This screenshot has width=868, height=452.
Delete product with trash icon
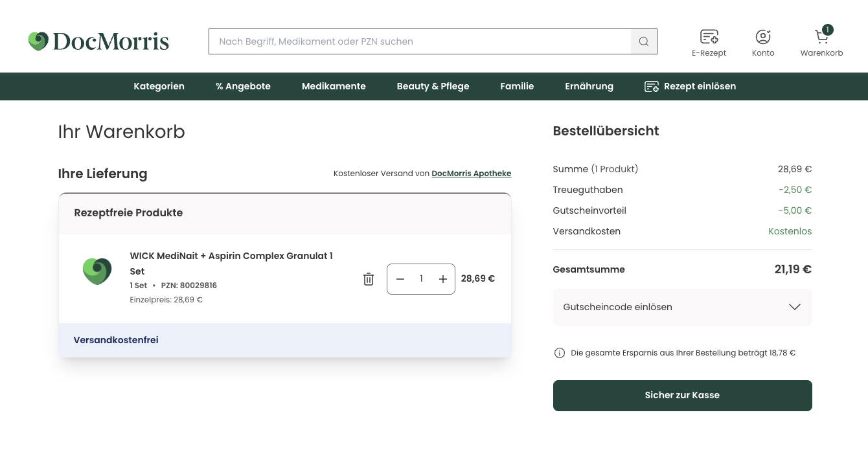pos(369,279)
